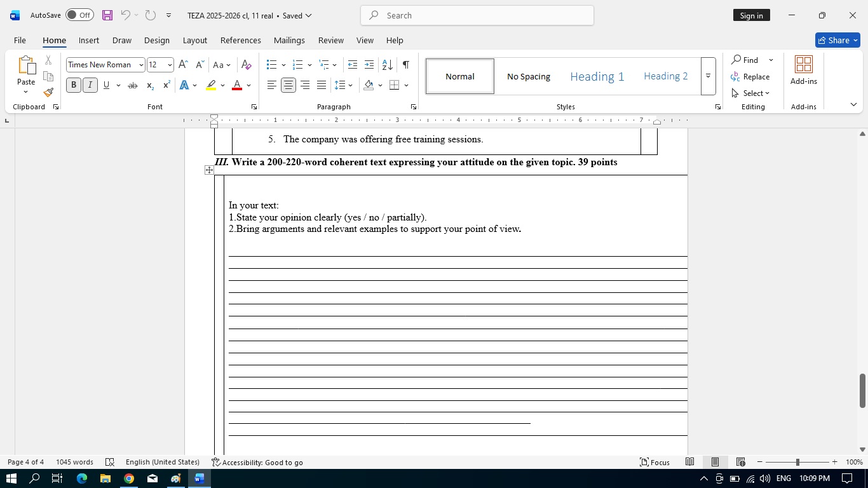This screenshot has height=488, width=868.
Task: Apply strikethrough formatting to text
Action: coord(133,85)
